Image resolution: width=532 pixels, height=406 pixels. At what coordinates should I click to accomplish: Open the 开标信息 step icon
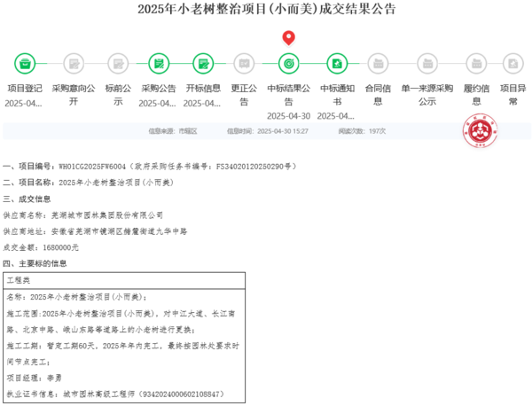(x=203, y=64)
